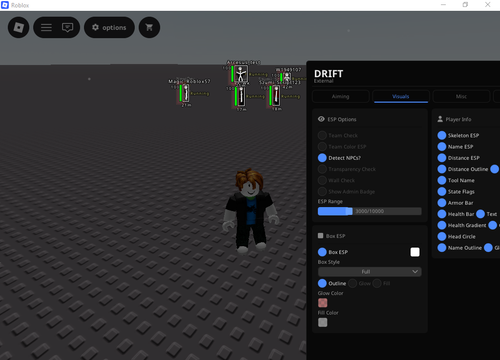The image size is (500, 360).
Task: Select the Visuals tab
Action: tap(401, 96)
